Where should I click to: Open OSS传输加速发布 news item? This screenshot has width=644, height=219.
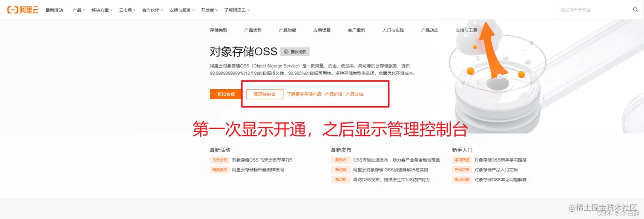(x=397, y=160)
